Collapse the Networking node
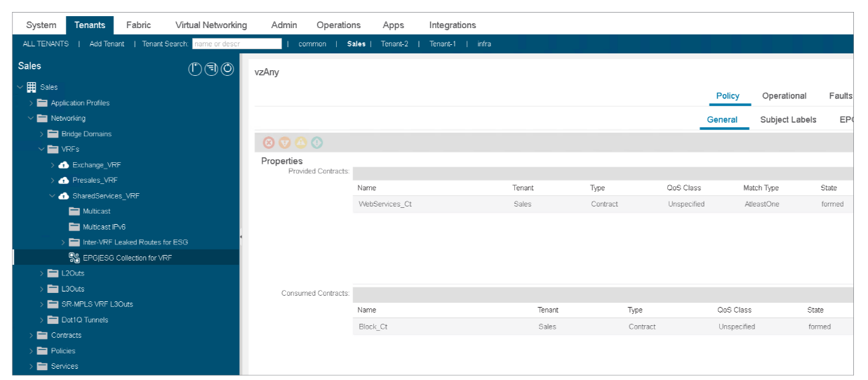868x380 pixels. (x=31, y=118)
